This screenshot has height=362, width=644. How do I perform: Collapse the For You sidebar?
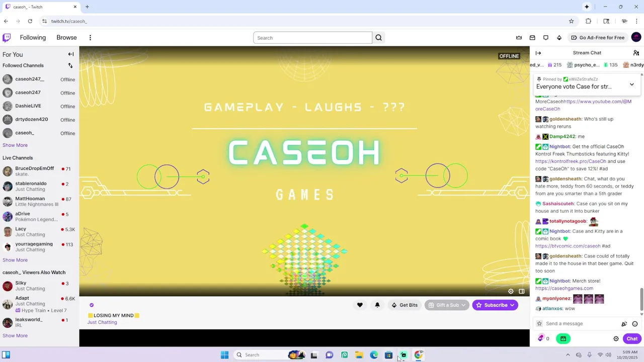(71, 54)
